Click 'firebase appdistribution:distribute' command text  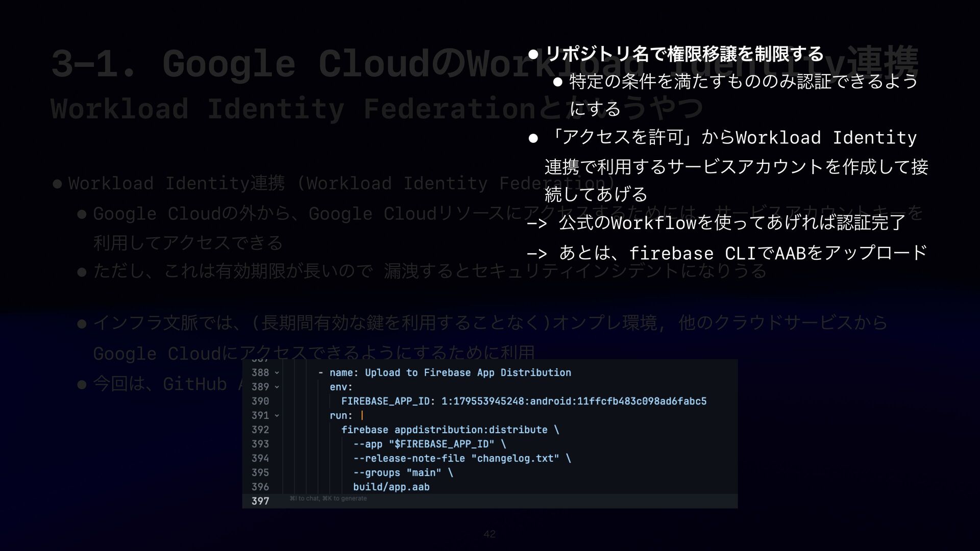coord(444,430)
